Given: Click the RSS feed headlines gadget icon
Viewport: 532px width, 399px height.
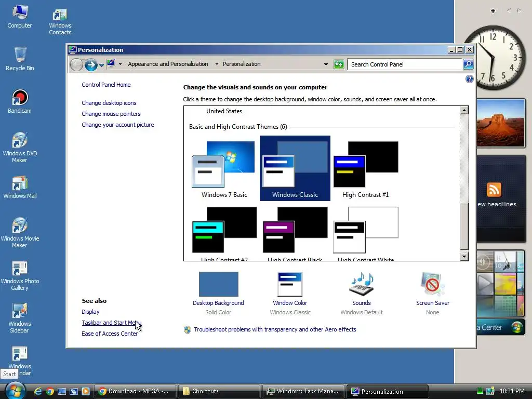Looking at the screenshot, I should [x=494, y=190].
